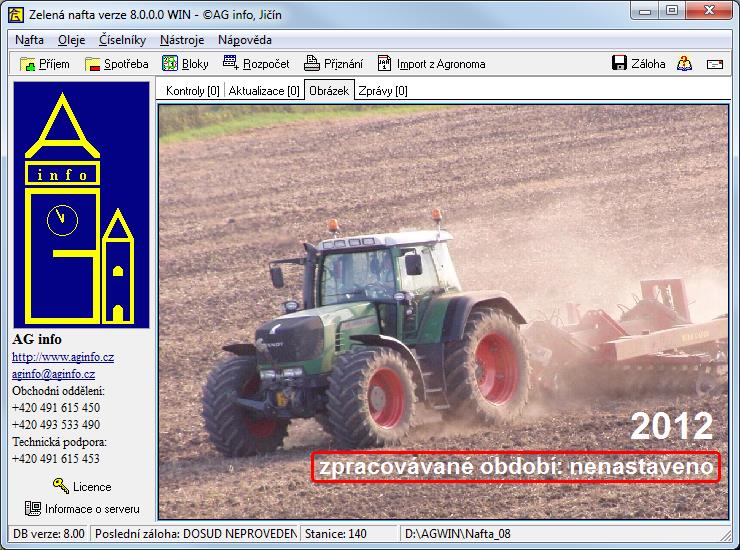Click the Obchodní oddělení label

point(59,391)
